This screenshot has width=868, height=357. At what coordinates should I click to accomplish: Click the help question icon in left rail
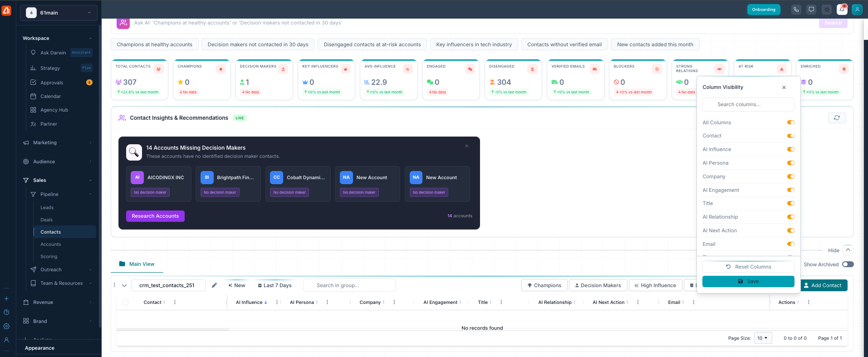tap(6, 312)
